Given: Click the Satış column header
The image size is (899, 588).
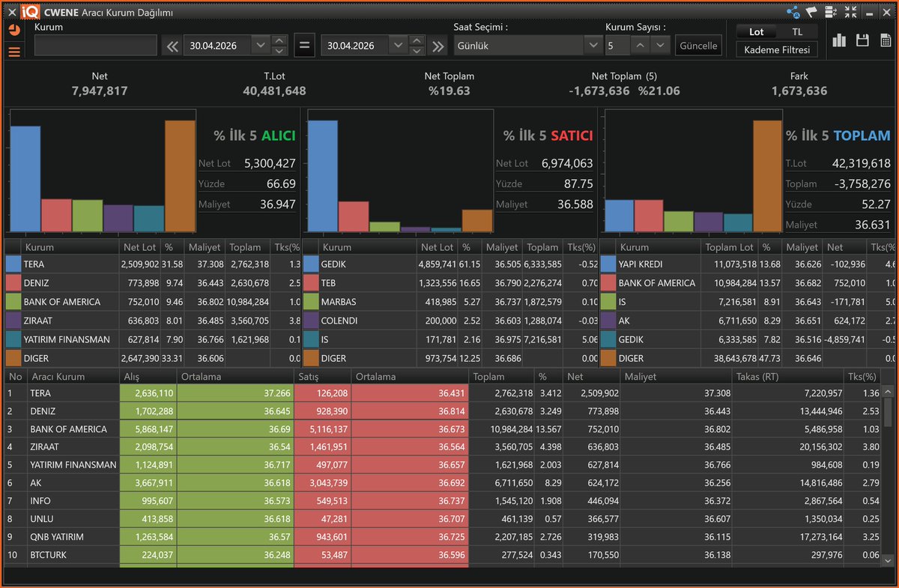Looking at the screenshot, I should tap(323, 377).
